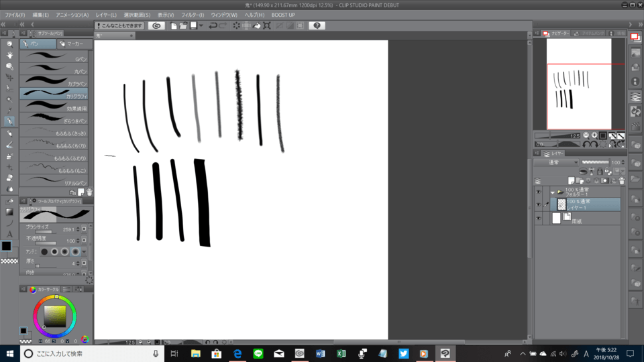The height and width of the screenshot is (362, 644).
Task: Open the フィルター(I) menu
Action: click(191, 15)
